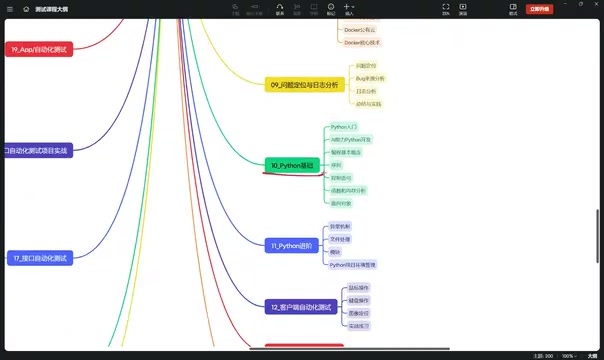Select the 11_Python进阶 blue node
Viewport: 604px width, 360px height.
point(292,246)
